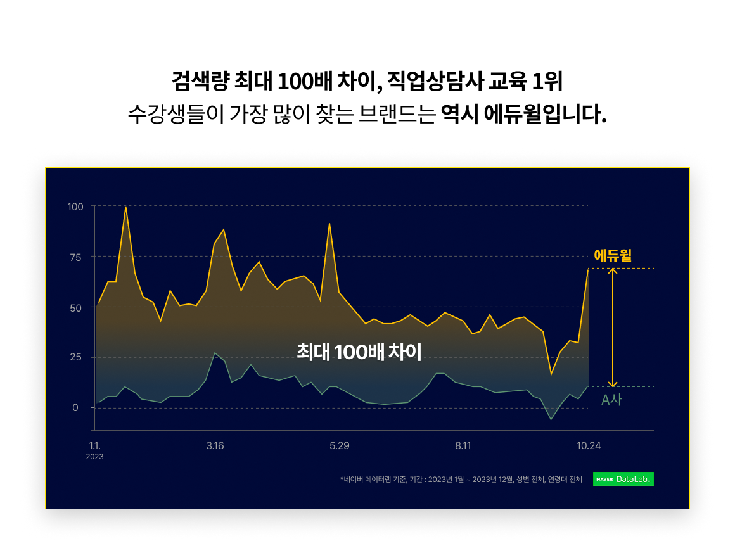The height and width of the screenshot is (560, 735).
Task: Click the NAVER DataLab logo badge
Action: [623, 479]
